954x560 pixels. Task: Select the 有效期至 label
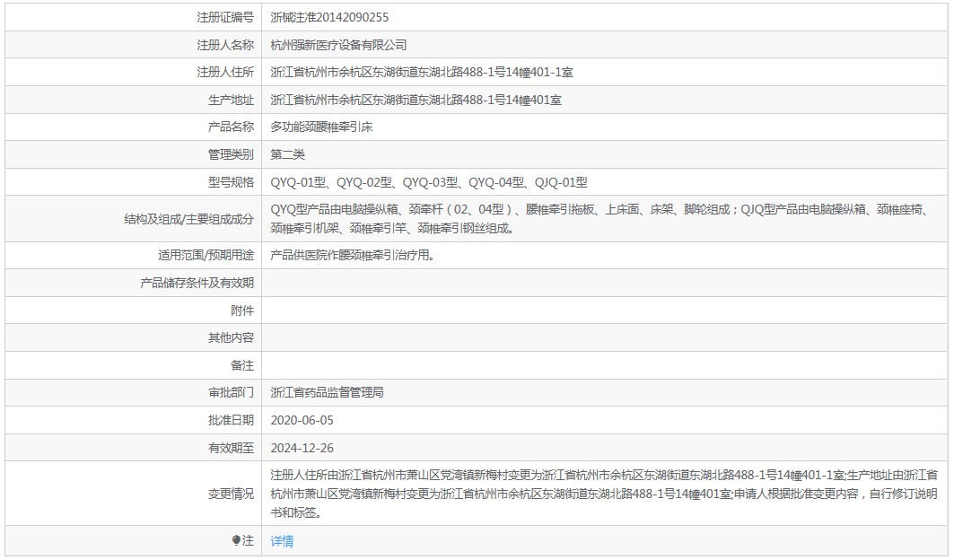[x=231, y=448]
